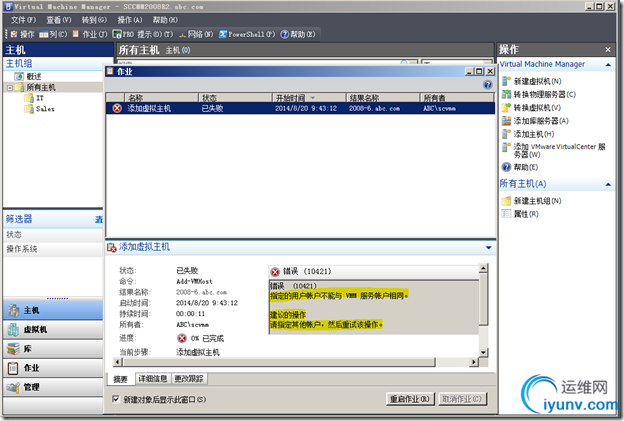Select the IT host group folder

click(35, 98)
